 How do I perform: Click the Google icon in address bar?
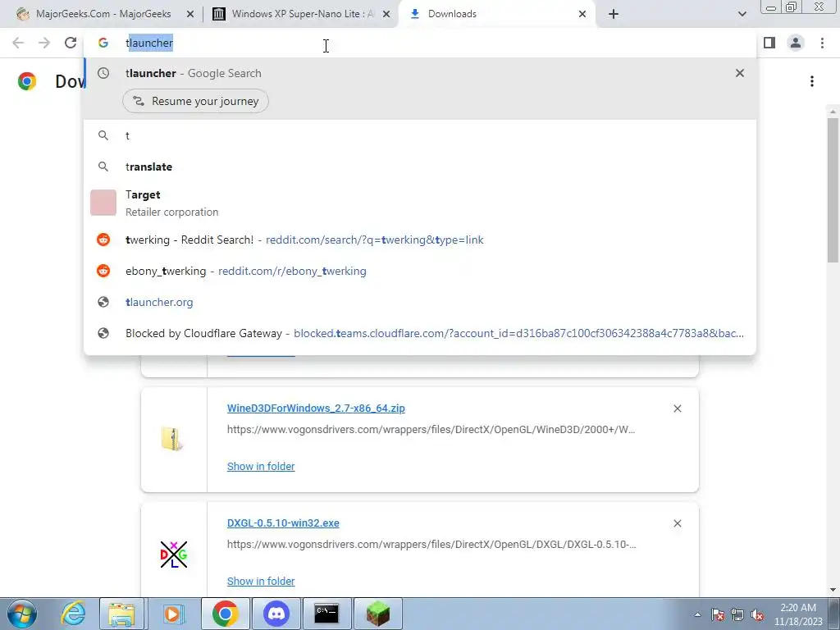103,43
